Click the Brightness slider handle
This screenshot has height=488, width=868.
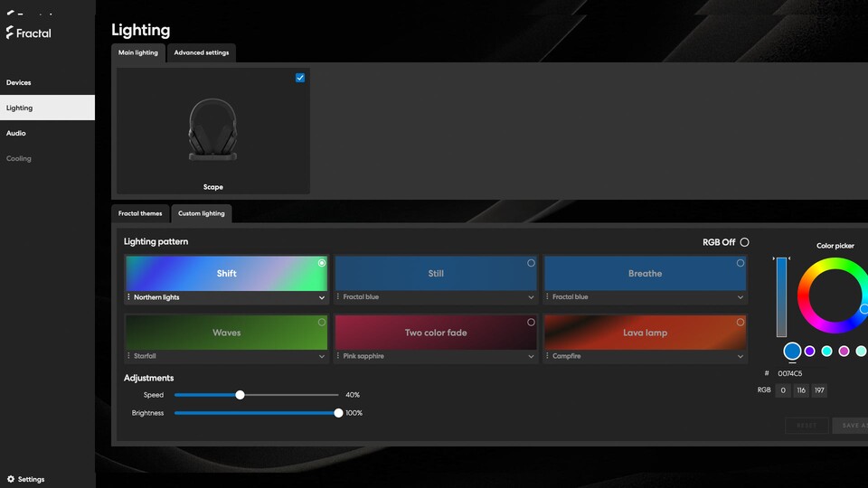point(338,413)
